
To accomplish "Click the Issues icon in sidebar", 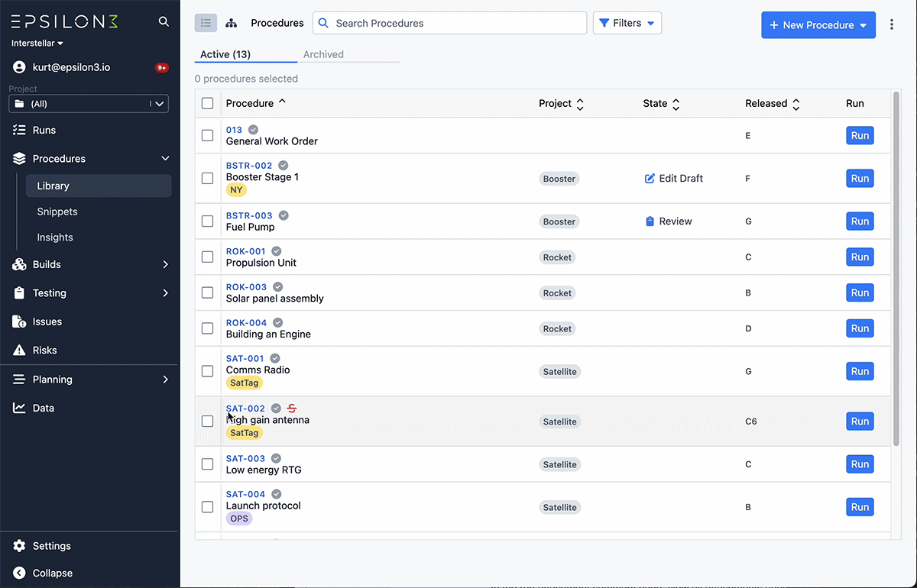I will coord(19,321).
